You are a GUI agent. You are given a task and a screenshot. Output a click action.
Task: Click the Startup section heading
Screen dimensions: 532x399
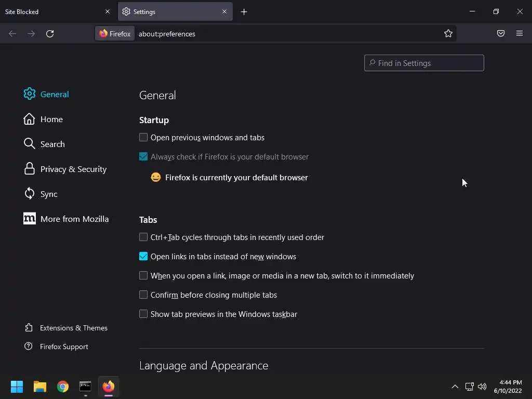tap(154, 120)
